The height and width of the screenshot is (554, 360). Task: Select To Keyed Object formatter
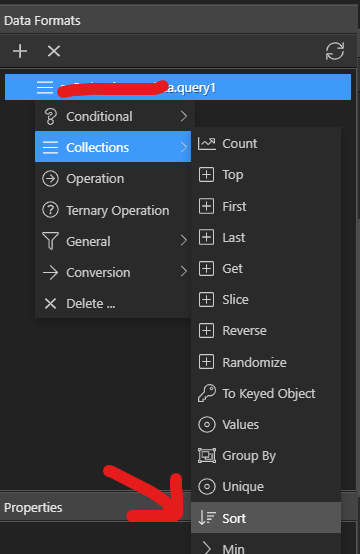pos(266,393)
